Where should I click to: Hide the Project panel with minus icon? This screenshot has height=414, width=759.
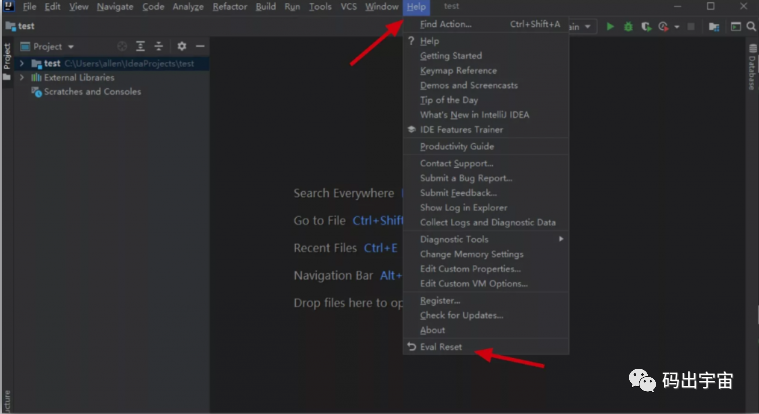[x=200, y=46]
